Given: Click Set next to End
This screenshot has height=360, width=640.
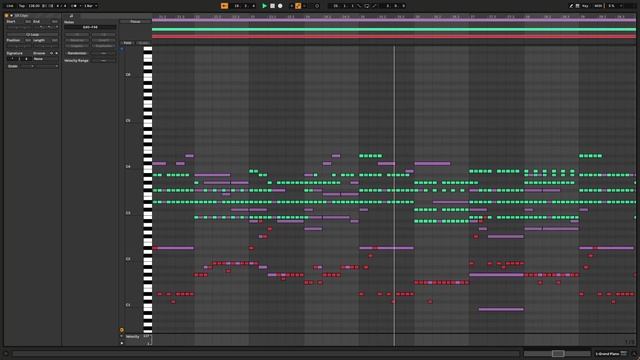Looking at the screenshot, I should click(x=54, y=21).
